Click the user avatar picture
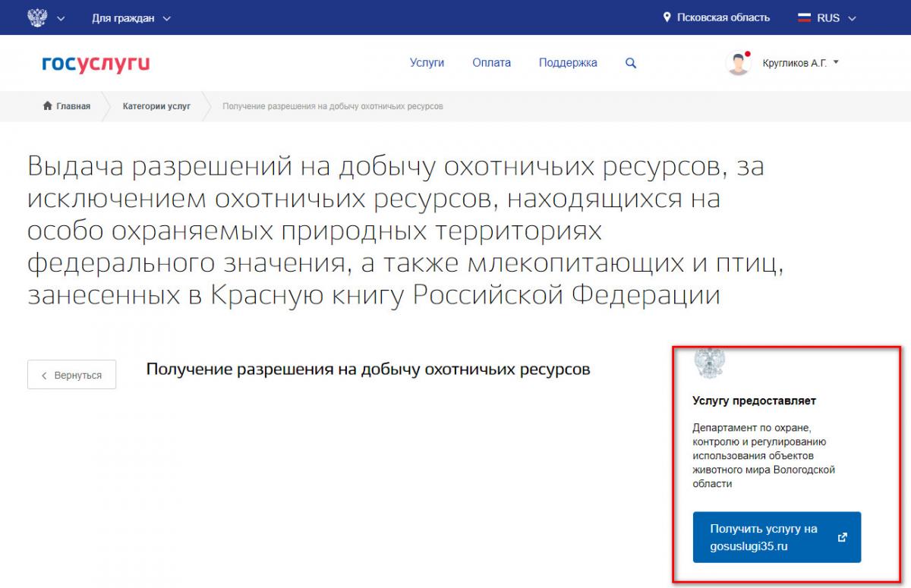911x588 pixels. (738, 64)
